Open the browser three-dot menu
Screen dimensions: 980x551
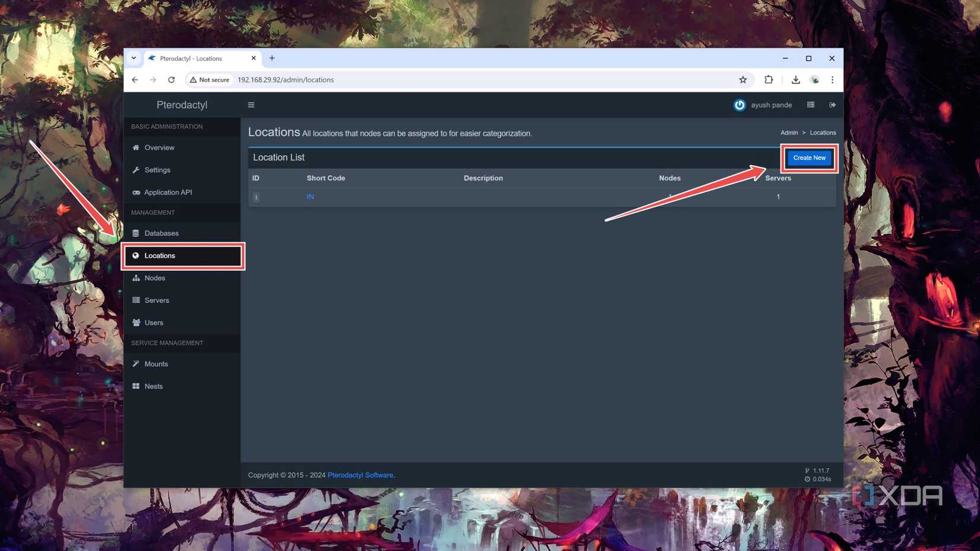point(832,80)
